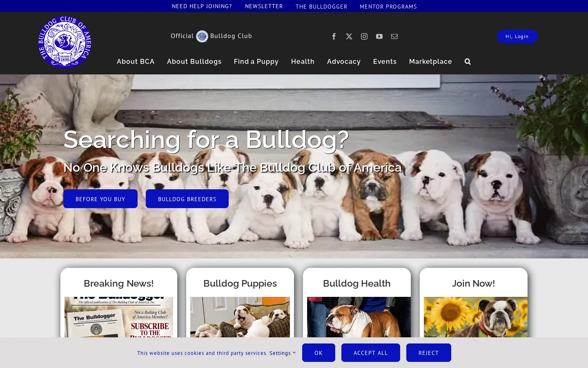Screen dimensions: 588x368
Task: Open the X (Twitter) social icon
Action: click(x=349, y=36)
